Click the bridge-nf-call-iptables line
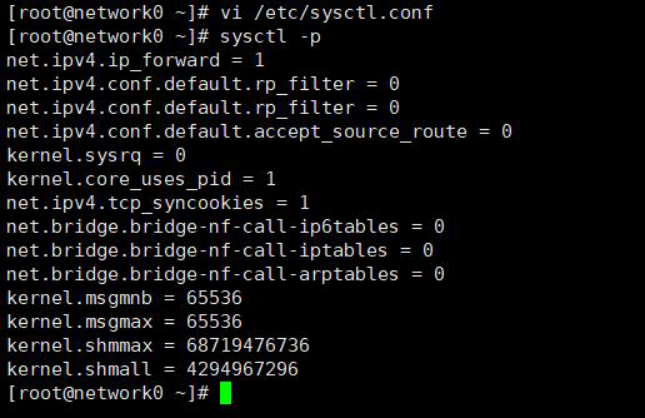Screen dimensions: 645x418 220,251
